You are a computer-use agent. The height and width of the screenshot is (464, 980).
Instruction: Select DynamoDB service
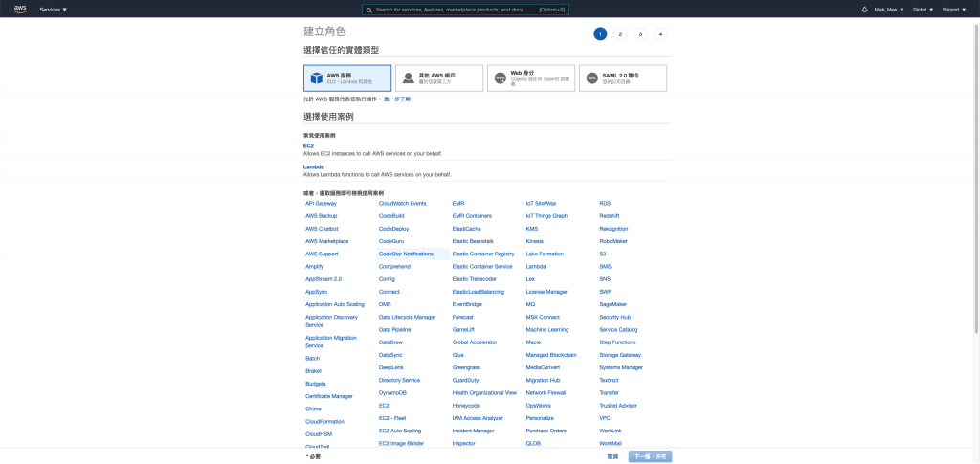point(392,393)
